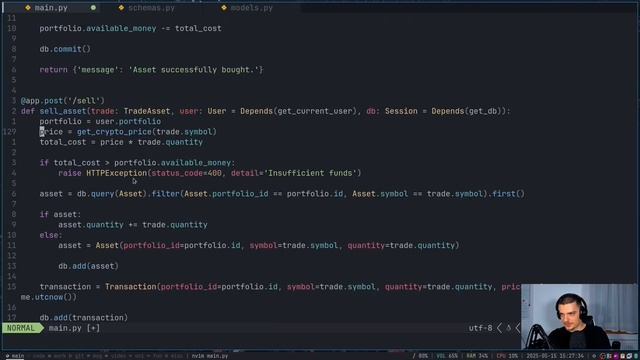
Task: Click the Python icon on main.py tab
Action: (28, 8)
